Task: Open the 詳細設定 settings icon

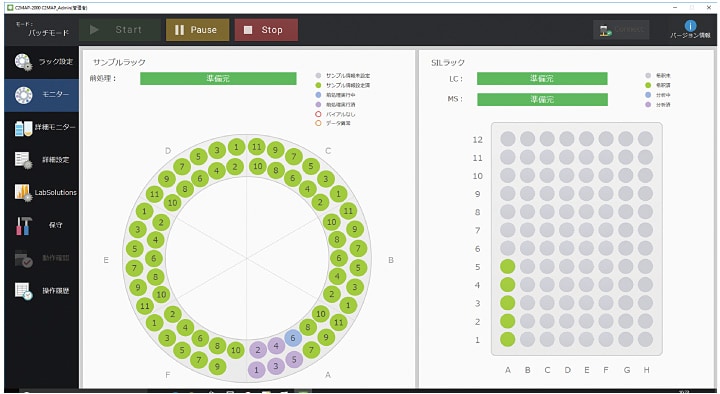Action: click(x=23, y=160)
